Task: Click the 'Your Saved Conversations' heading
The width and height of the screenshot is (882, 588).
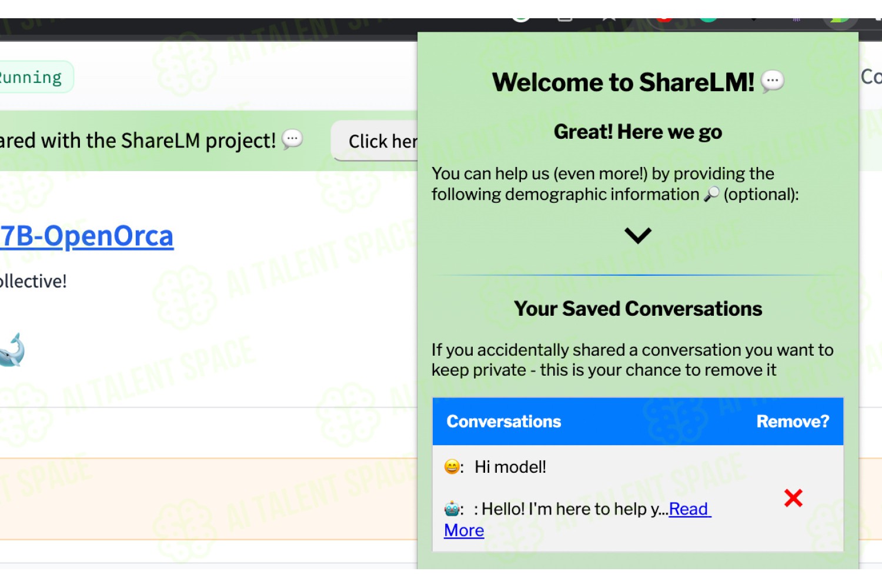Action: 638,309
